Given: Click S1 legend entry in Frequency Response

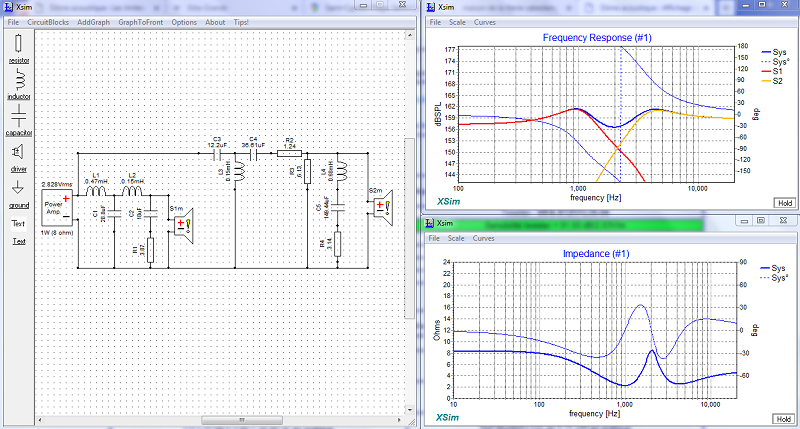Looking at the screenshot, I should tap(772, 71).
